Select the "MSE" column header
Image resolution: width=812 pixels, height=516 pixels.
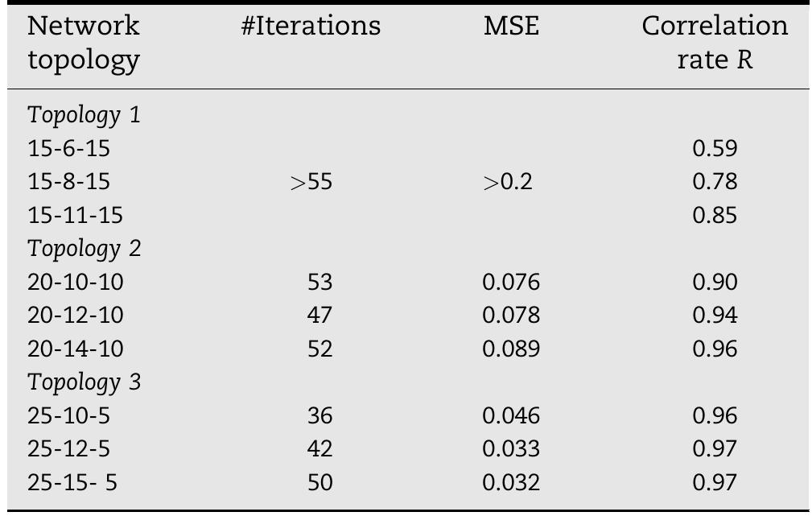click(511, 27)
